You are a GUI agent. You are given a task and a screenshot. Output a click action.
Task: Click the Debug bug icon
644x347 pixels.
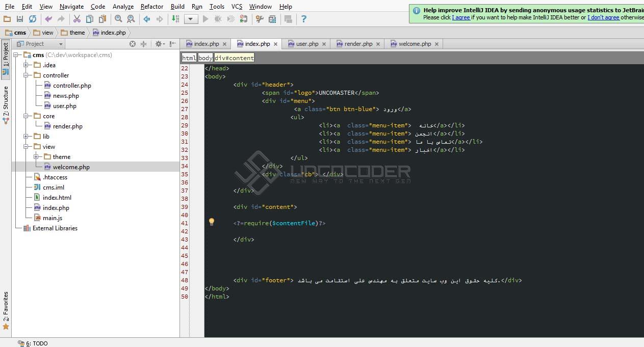point(218,19)
